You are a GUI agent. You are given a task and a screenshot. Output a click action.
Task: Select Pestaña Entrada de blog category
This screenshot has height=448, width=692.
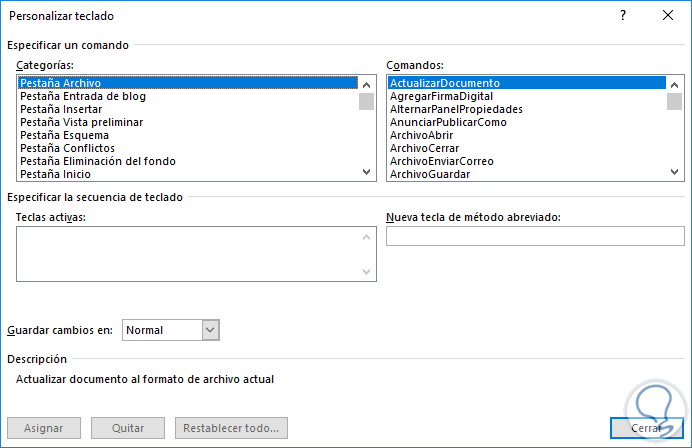pos(82,96)
